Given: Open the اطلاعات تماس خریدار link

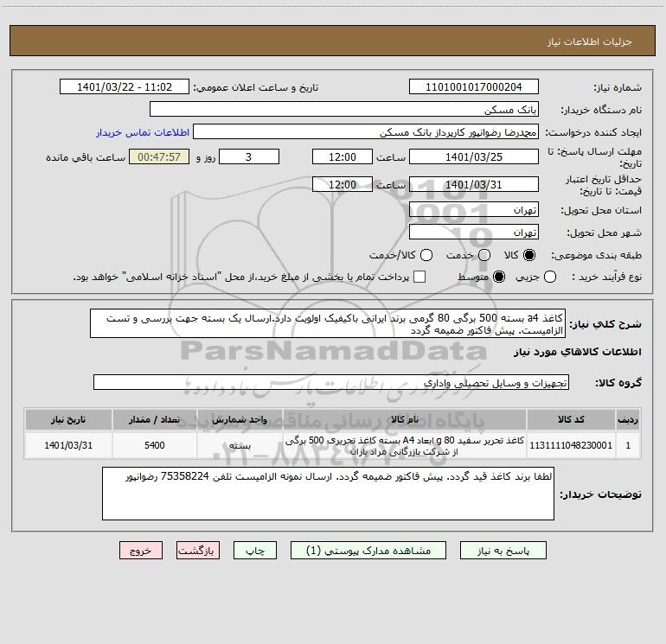Looking at the screenshot, I should pyautogui.click(x=143, y=132).
